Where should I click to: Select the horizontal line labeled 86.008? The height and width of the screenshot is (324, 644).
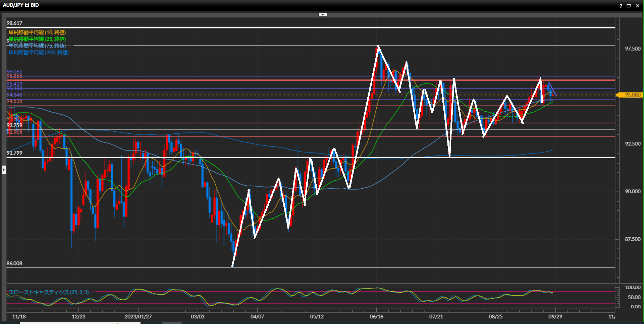[x=302, y=268]
